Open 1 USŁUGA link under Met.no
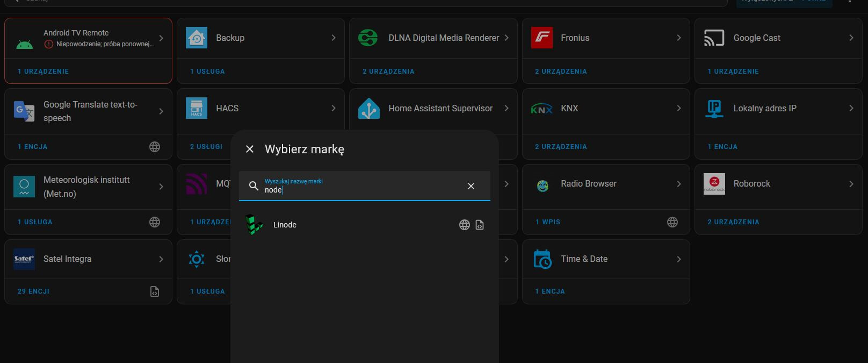The image size is (868, 363). [35, 222]
